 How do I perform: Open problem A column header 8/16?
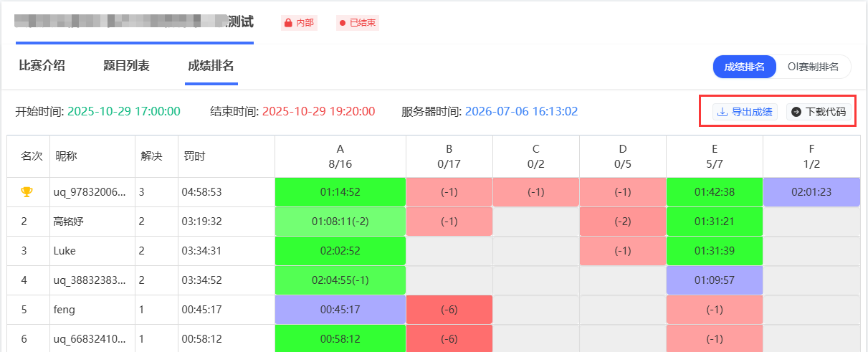(x=340, y=156)
